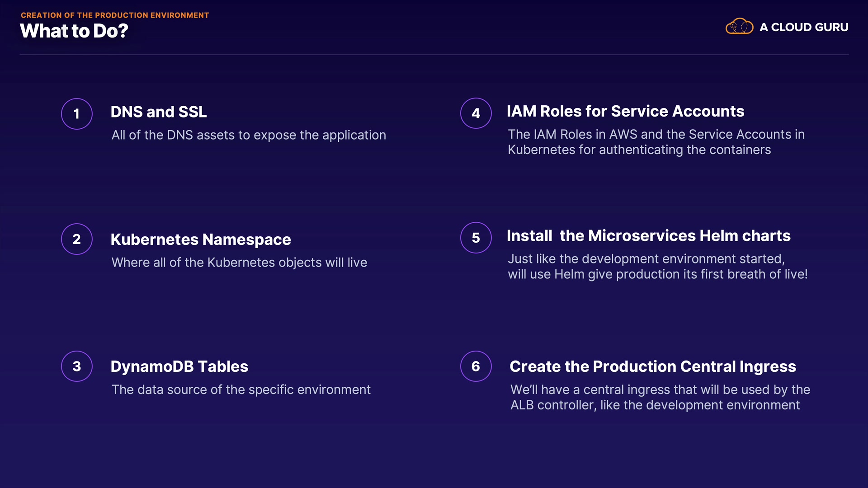Click the DNS assets description text
This screenshot has height=488, width=868.
click(x=249, y=135)
